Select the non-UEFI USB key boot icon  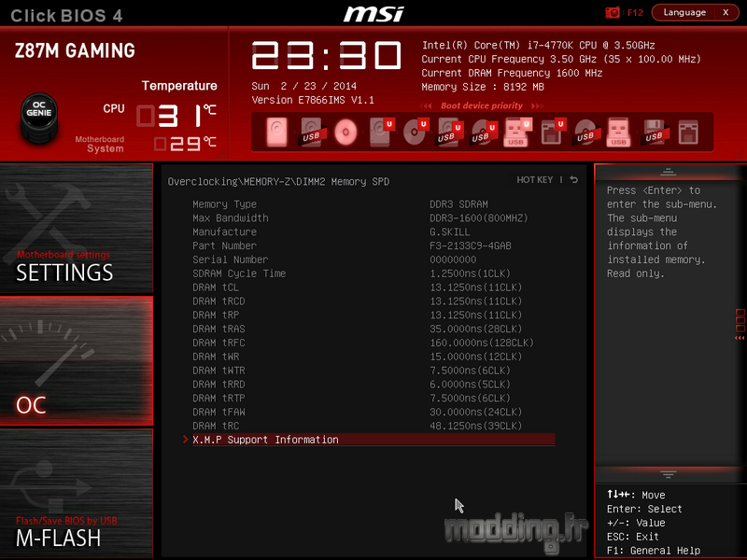click(618, 132)
